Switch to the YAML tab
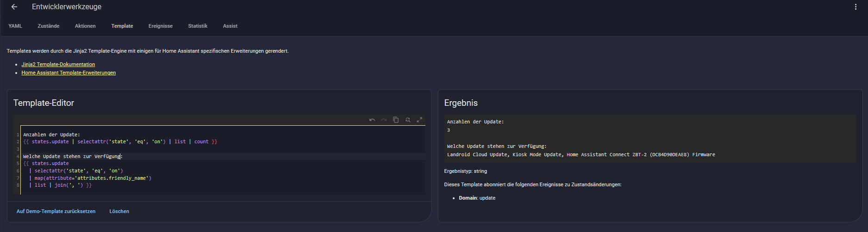Image resolution: width=868 pixels, height=232 pixels. (15, 26)
